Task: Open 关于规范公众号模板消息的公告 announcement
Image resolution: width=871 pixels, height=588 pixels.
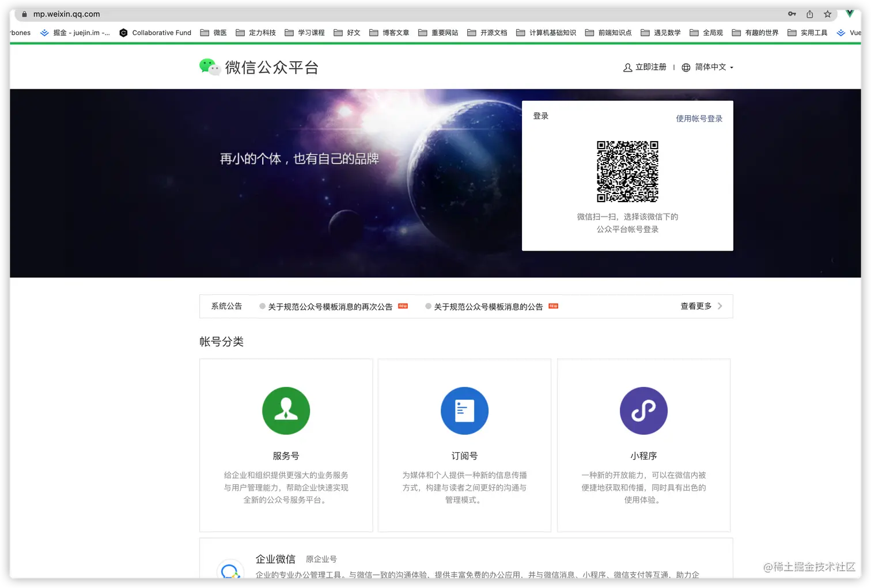Action: [488, 307]
